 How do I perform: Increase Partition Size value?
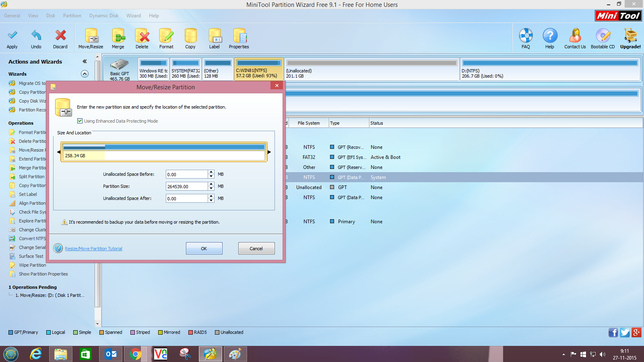(211, 184)
